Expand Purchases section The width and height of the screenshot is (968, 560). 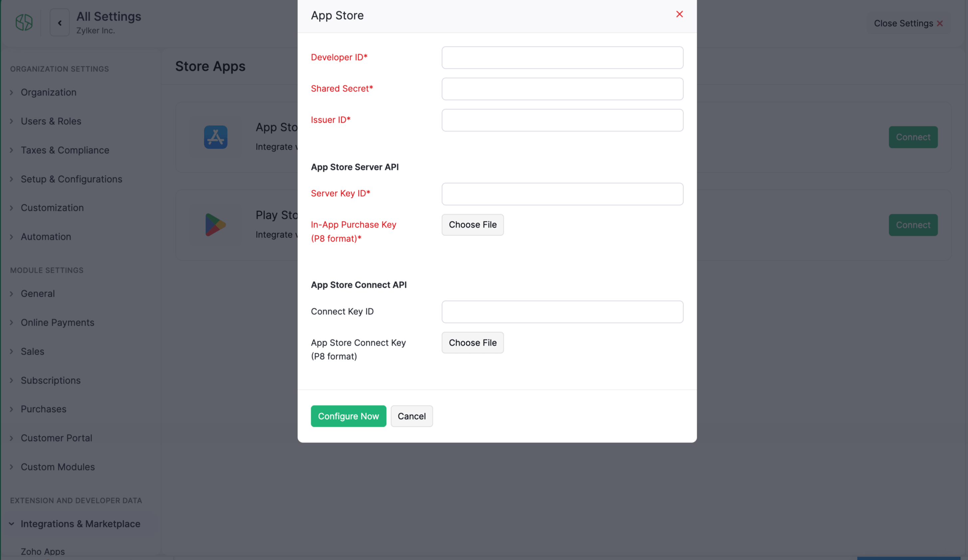click(43, 409)
